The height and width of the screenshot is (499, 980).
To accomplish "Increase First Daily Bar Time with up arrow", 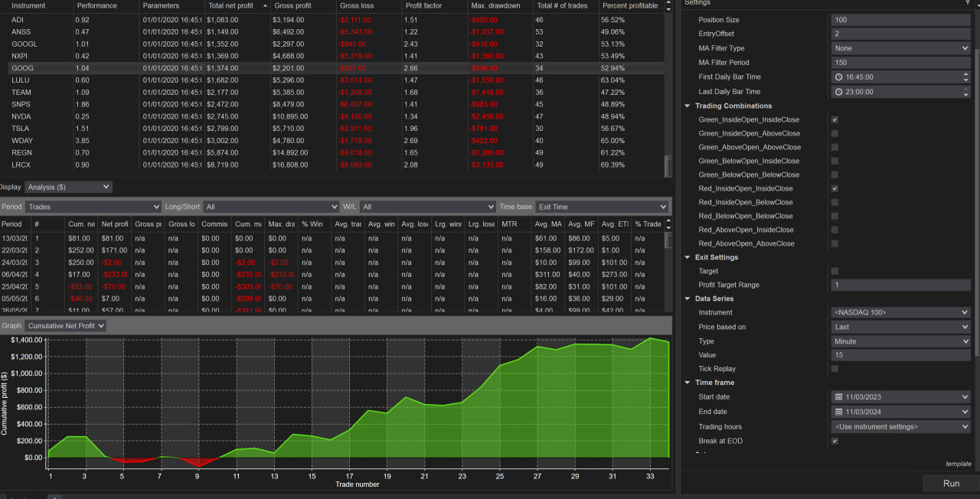I will pyautogui.click(x=965, y=74).
